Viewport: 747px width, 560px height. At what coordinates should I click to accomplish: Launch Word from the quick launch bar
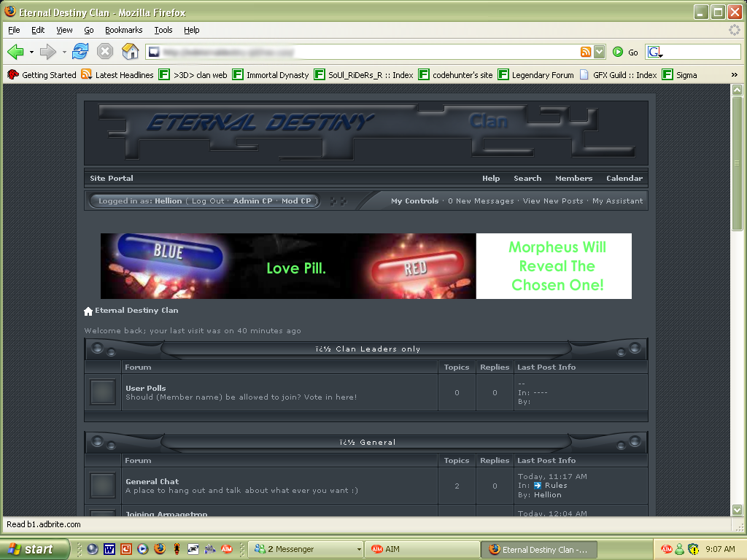(109, 549)
